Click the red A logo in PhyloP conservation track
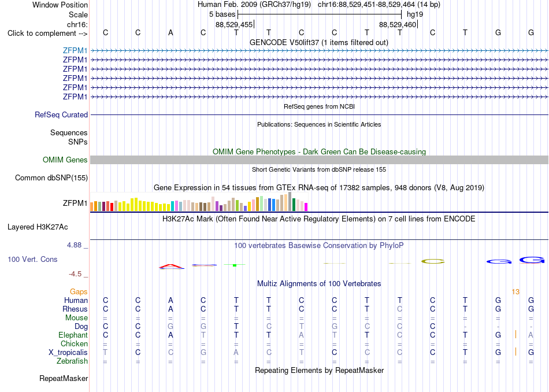The height and width of the screenshot is (392, 549). point(171,267)
